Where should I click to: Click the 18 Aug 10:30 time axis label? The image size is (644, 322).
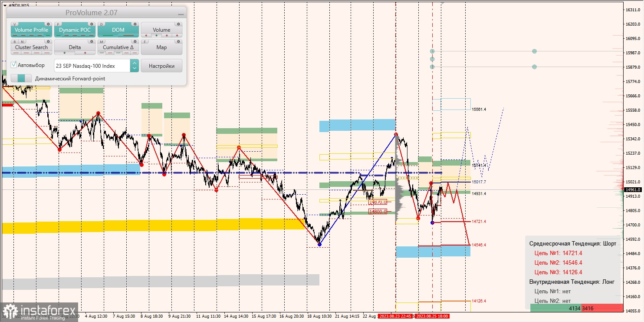tap(319, 316)
